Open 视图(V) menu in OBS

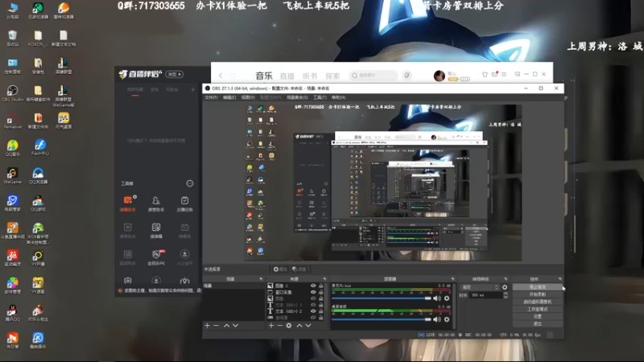coord(248,97)
